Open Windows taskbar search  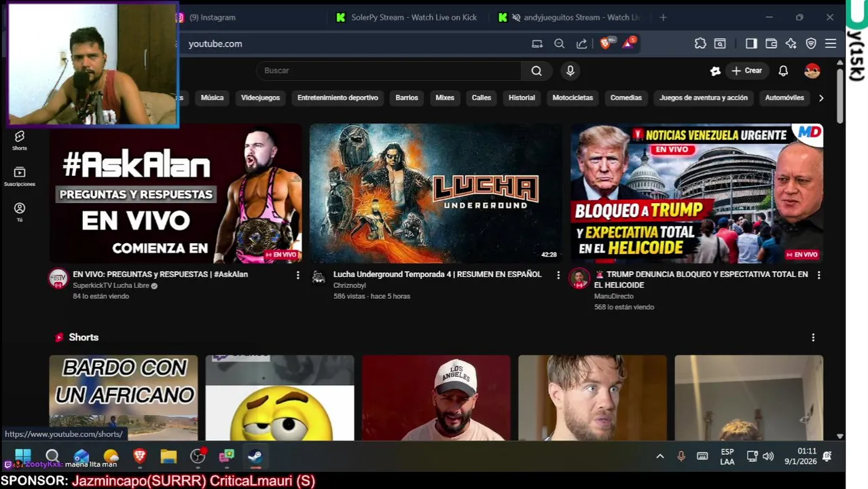(52, 456)
